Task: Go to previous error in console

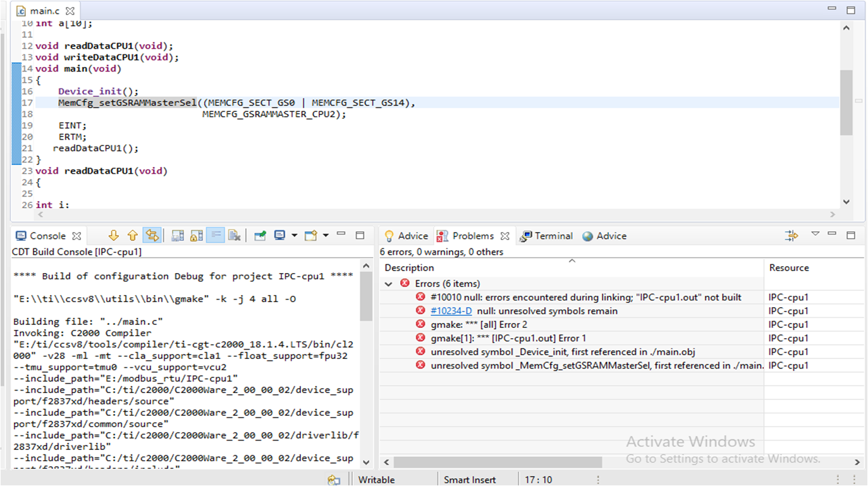Action: (133, 236)
